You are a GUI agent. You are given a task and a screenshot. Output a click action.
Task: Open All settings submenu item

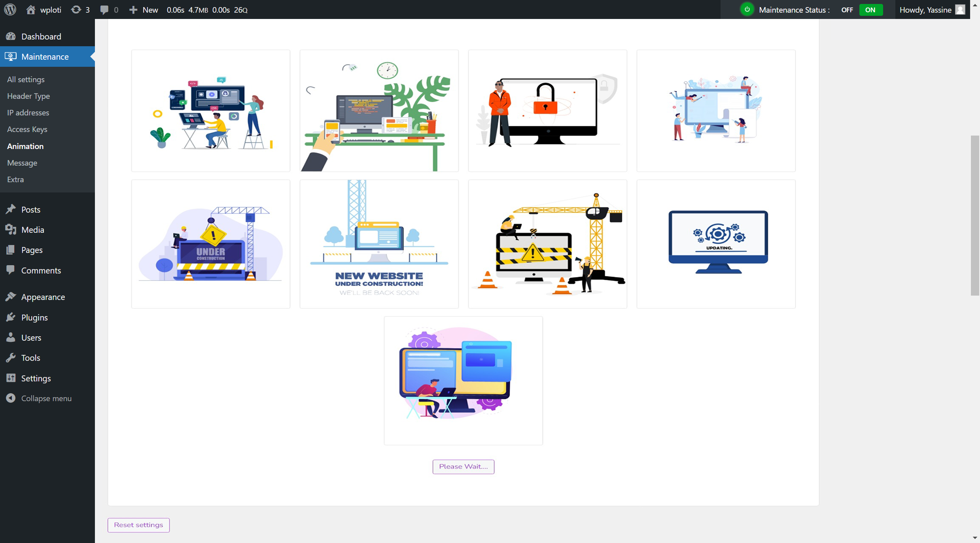26,79
